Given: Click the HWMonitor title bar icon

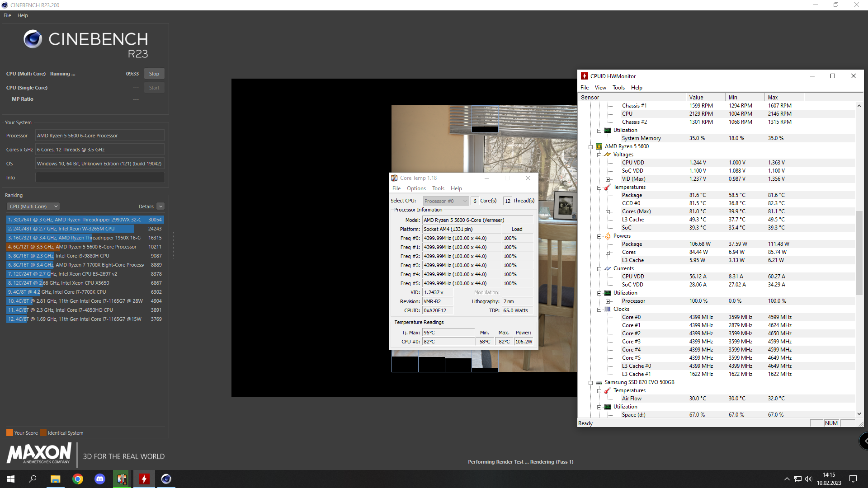Looking at the screenshot, I should pos(585,76).
